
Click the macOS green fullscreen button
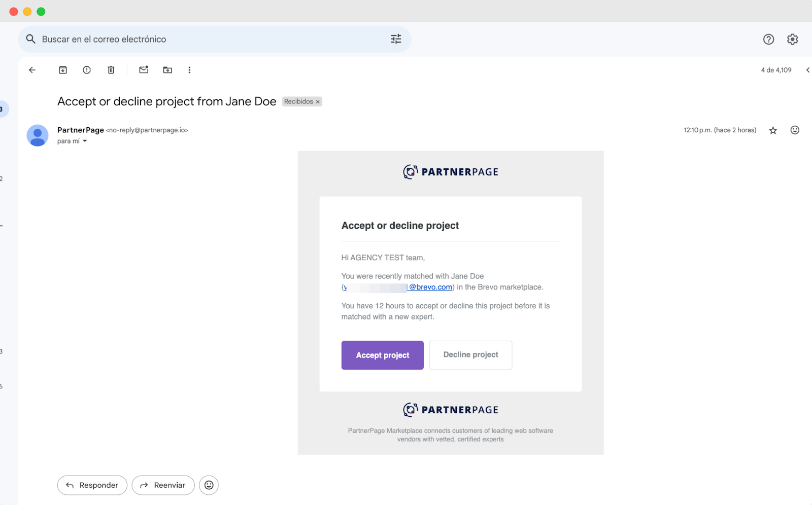click(x=41, y=12)
